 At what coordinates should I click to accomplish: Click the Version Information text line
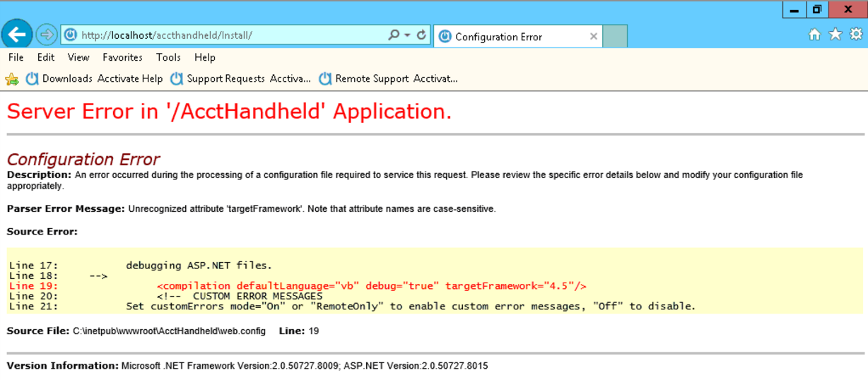click(247, 366)
